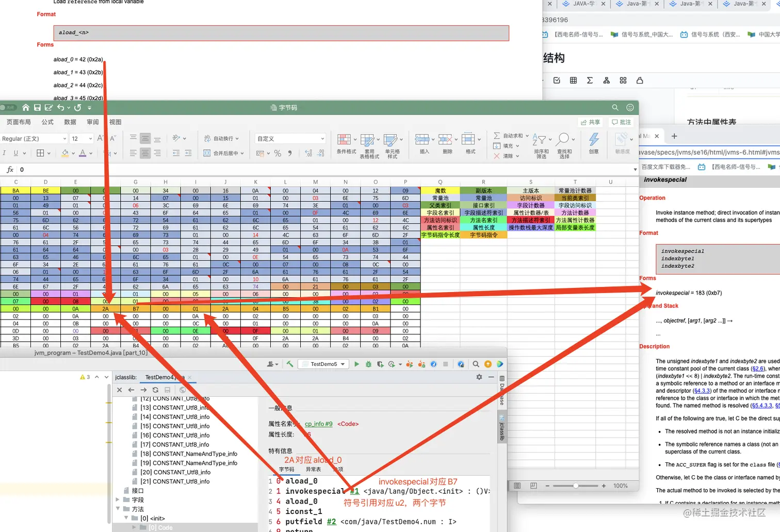Image resolution: width=780 pixels, height=532 pixels.
Task: Expand the Merge & Center (合并后居中) dropdown arrow
Action: point(241,153)
